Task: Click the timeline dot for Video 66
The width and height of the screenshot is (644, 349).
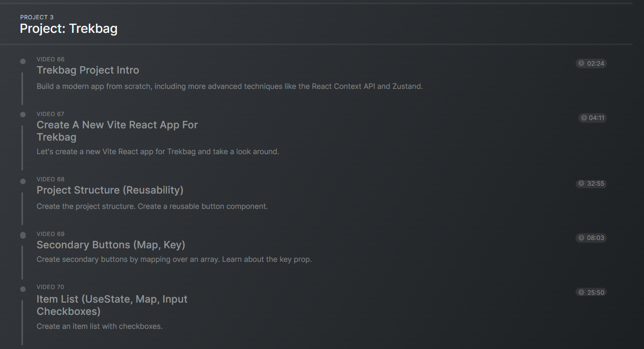Action: click(x=23, y=61)
